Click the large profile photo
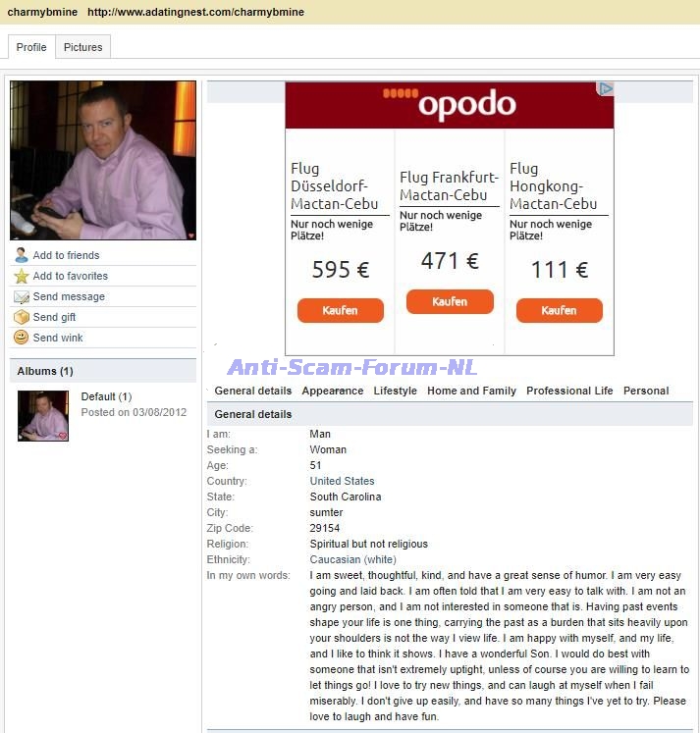Image resolution: width=700 pixels, height=733 pixels. click(x=103, y=160)
